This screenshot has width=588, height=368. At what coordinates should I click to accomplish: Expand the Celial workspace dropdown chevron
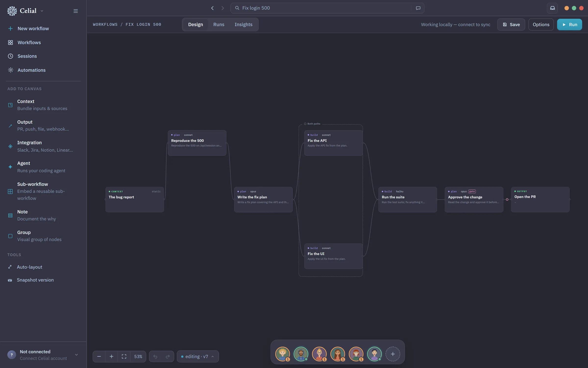(x=42, y=11)
